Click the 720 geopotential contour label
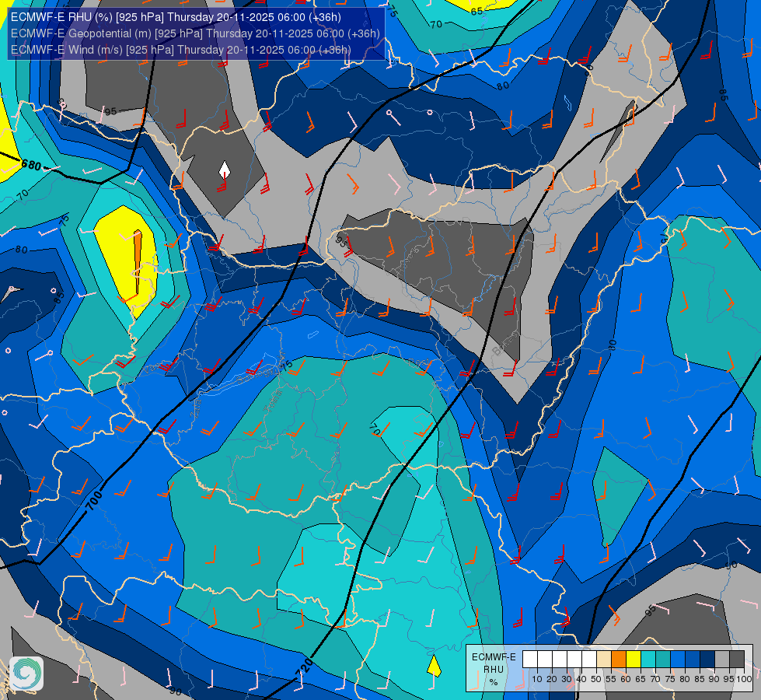 [304, 667]
